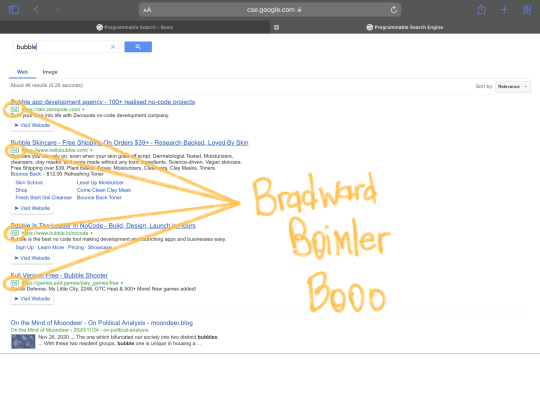This screenshot has width=540, height=405.
Task: Open the share sheet icon
Action: coord(481,10)
